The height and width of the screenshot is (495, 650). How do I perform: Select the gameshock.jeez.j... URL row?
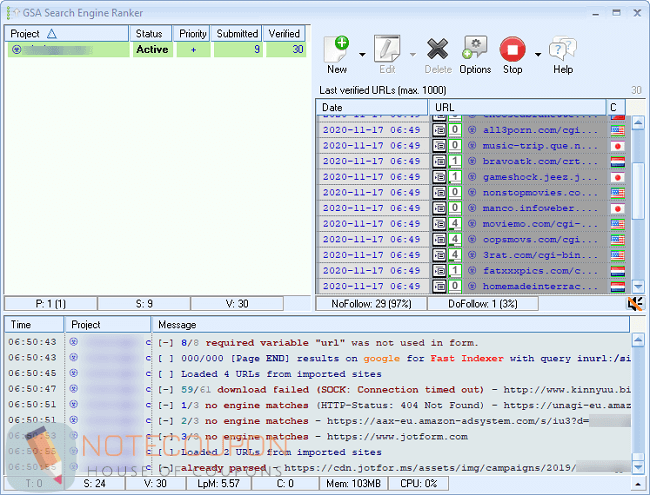pyautogui.click(x=473, y=177)
